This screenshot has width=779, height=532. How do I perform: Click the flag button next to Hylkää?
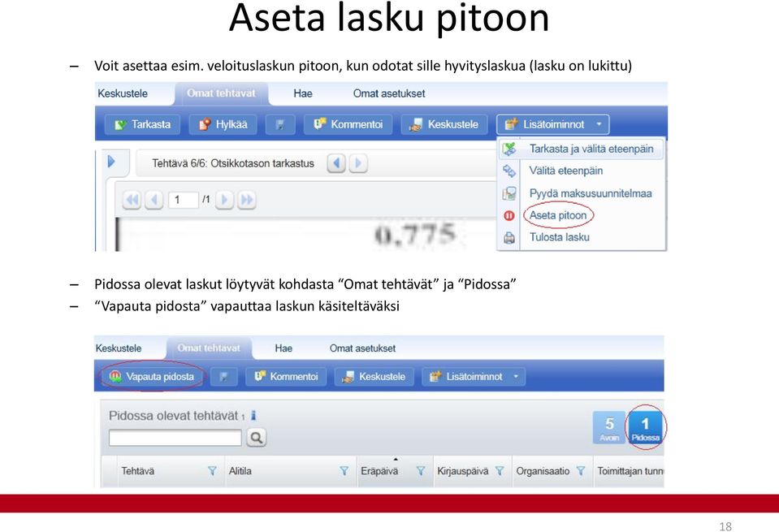(279, 124)
